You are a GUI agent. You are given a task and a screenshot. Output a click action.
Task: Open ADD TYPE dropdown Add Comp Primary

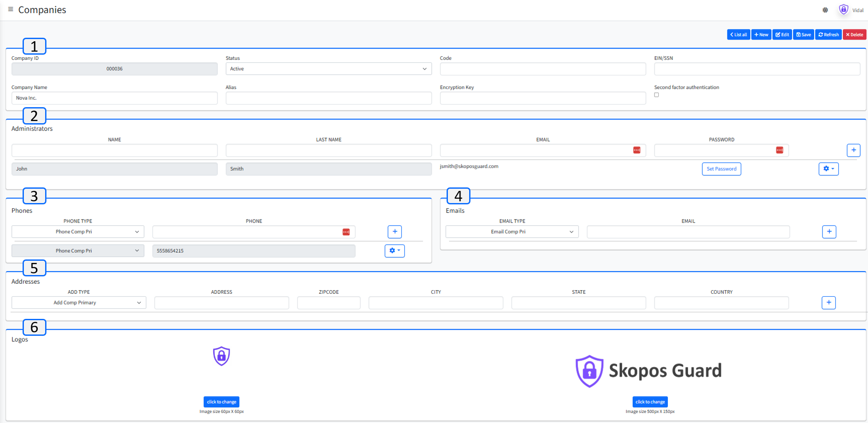coord(79,303)
